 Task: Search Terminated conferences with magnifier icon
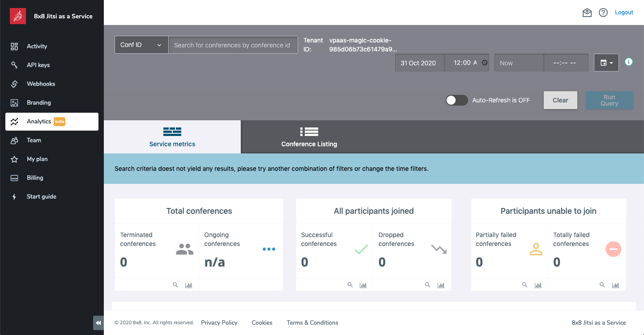(x=175, y=285)
